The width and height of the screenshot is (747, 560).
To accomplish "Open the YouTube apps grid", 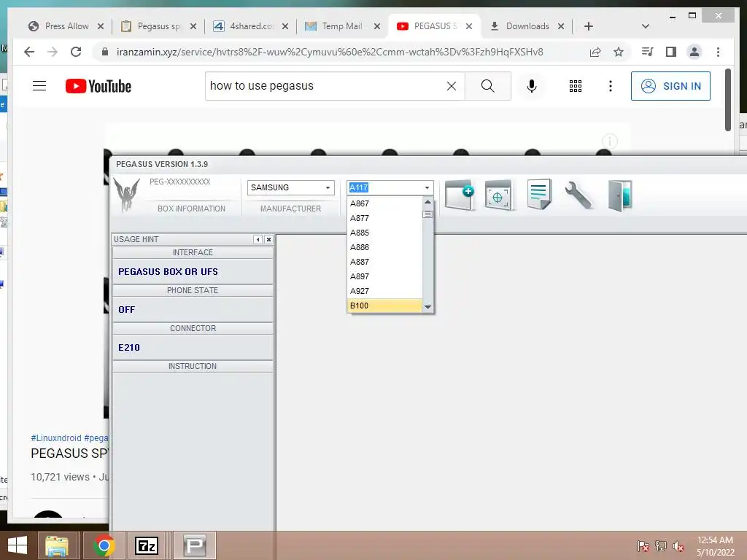I will tap(576, 86).
